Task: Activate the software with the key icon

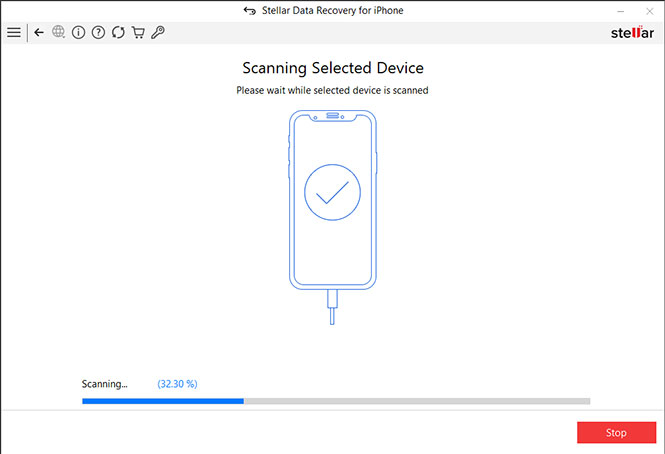Action: [158, 32]
